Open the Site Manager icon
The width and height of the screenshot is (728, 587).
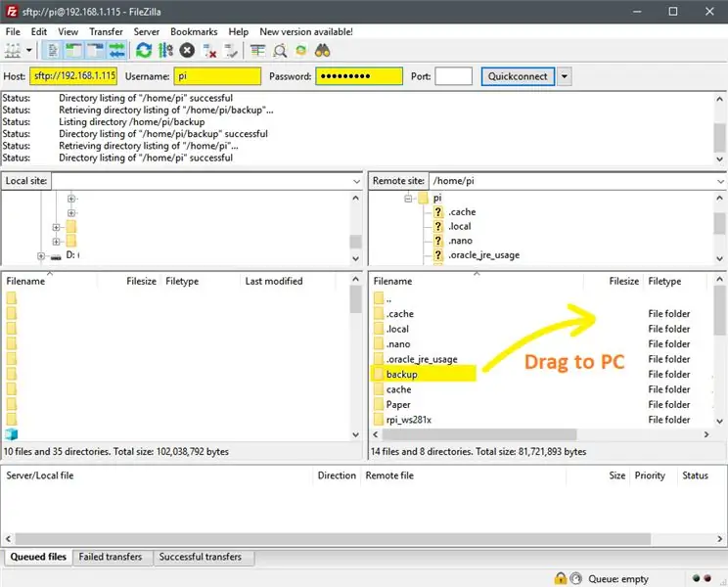pyautogui.click(x=13, y=50)
